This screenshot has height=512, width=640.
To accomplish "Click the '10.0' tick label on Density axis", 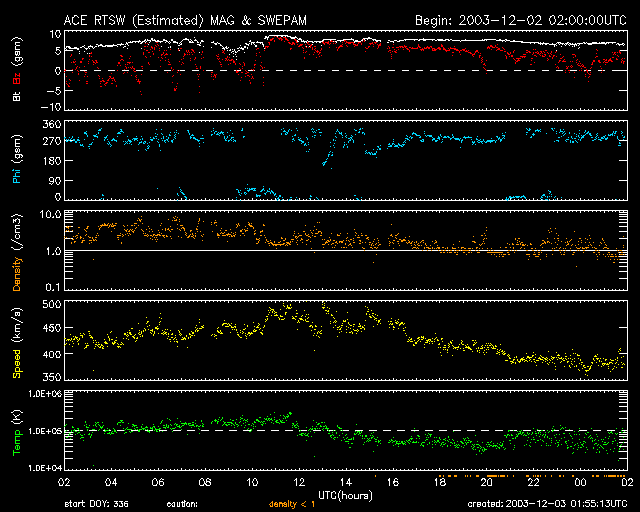I will [53, 214].
